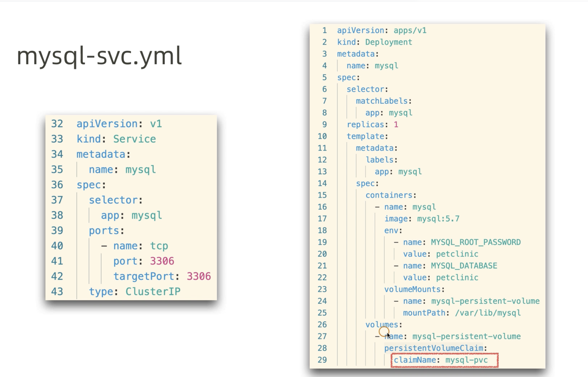Click the mysql-svc.yml slide title

click(99, 56)
